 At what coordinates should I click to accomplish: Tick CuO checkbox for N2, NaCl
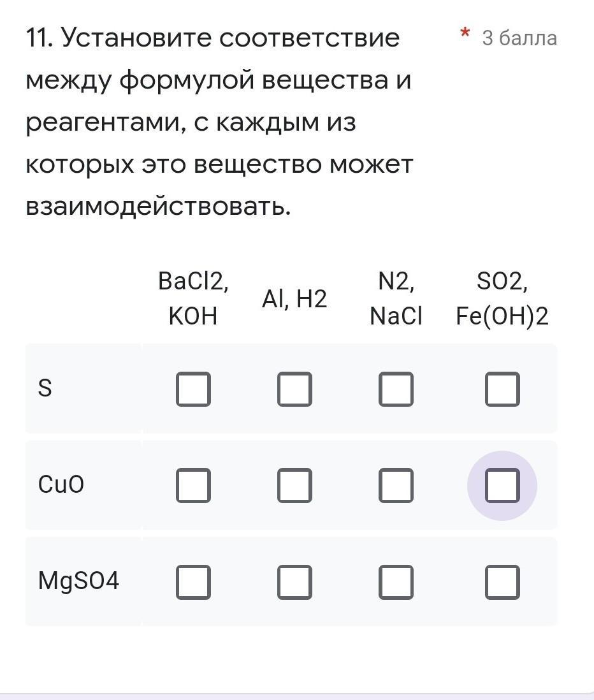396,485
